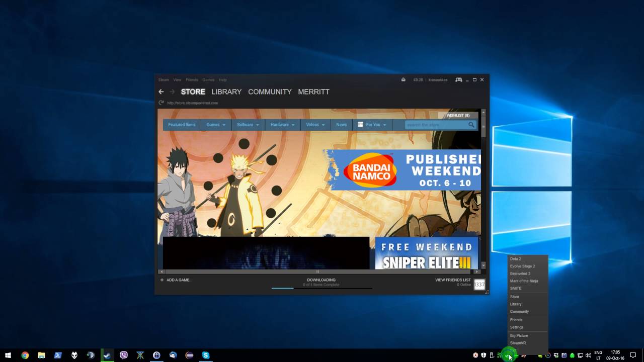
Task: Select the active Steam taskbar icon
Action: (x=107, y=355)
